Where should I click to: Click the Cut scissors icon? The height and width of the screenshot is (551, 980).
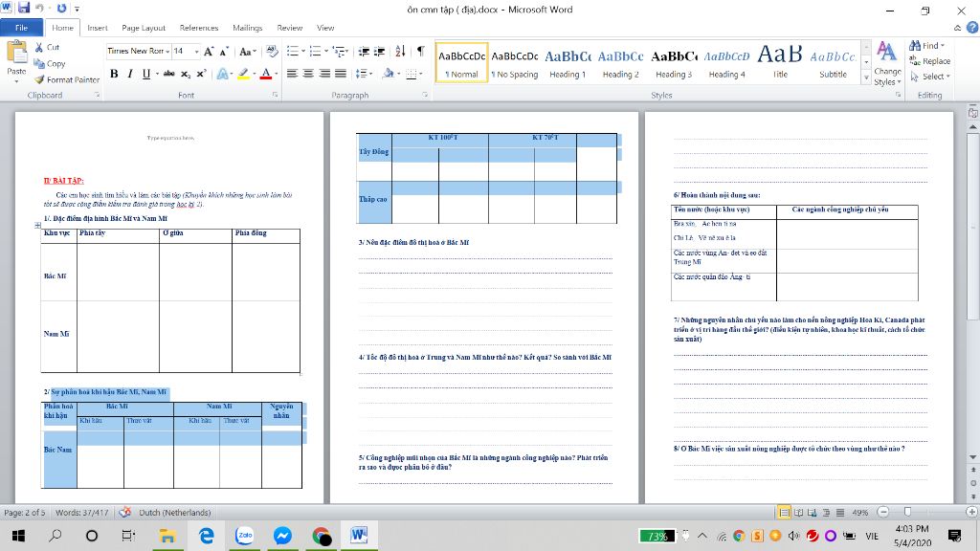[38, 47]
